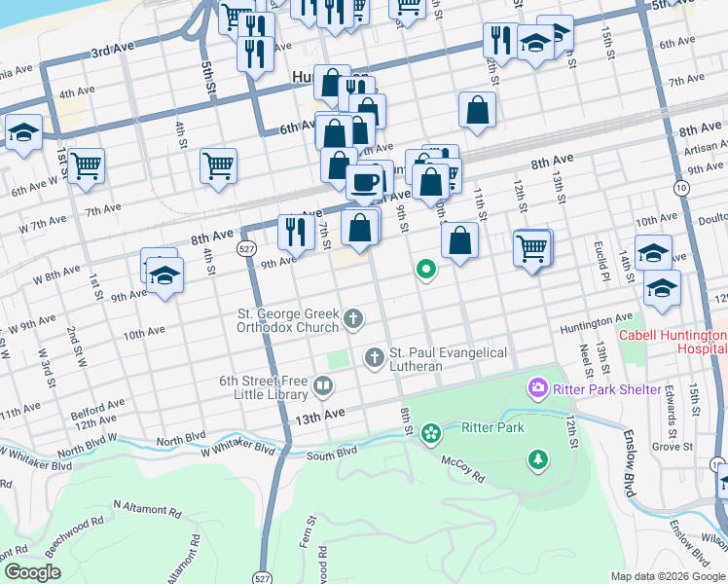Viewport: 728px width, 584px height.
Task: Click the South Blvd street label
Action: [332, 454]
